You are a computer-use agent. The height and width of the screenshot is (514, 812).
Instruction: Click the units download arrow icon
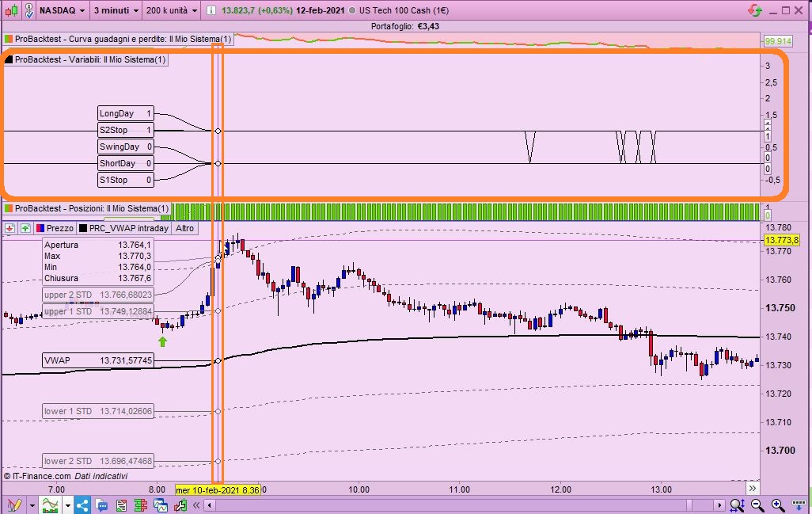tap(799, 505)
